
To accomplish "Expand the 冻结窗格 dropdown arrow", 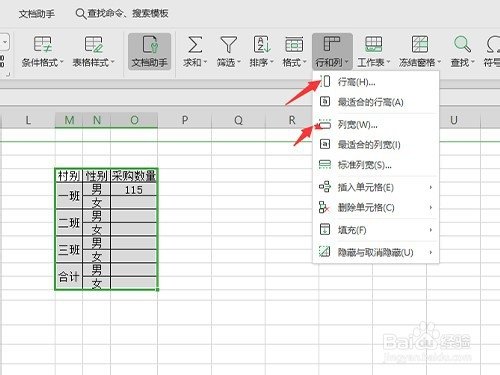I will click(x=439, y=62).
